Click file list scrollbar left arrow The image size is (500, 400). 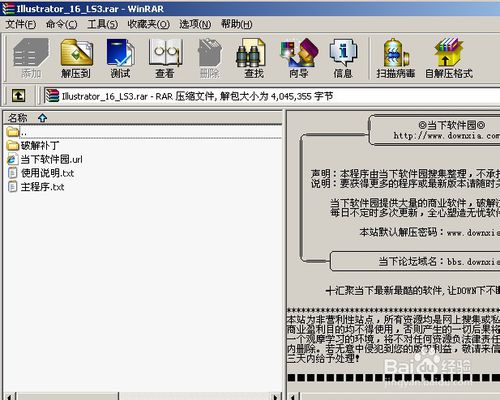click(x=9, y=397)
